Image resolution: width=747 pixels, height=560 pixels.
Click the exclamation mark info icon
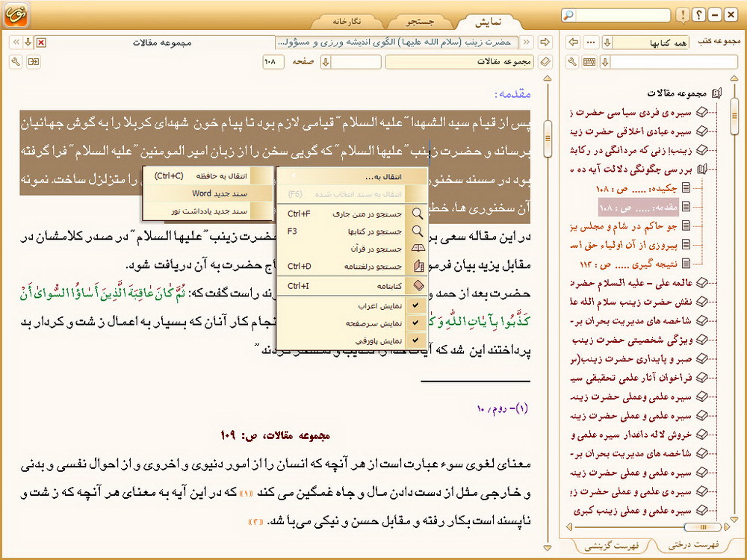683,15
